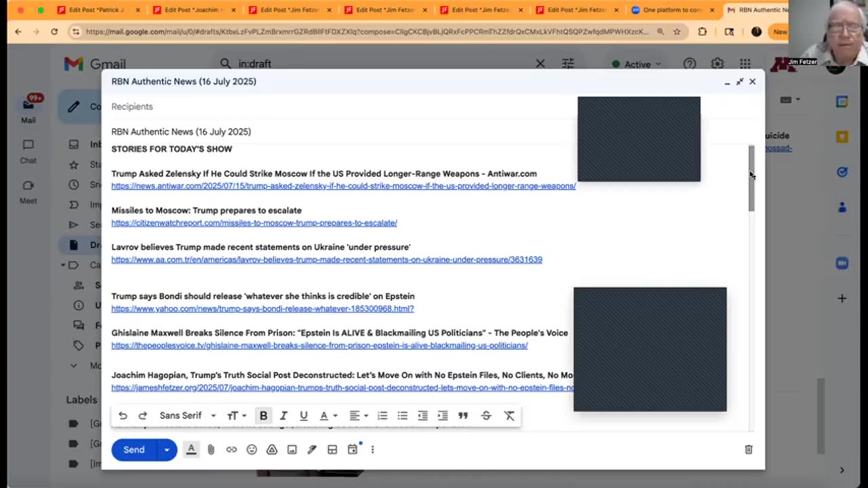
Task: Open more compose options menu
Action: [372, 449]
